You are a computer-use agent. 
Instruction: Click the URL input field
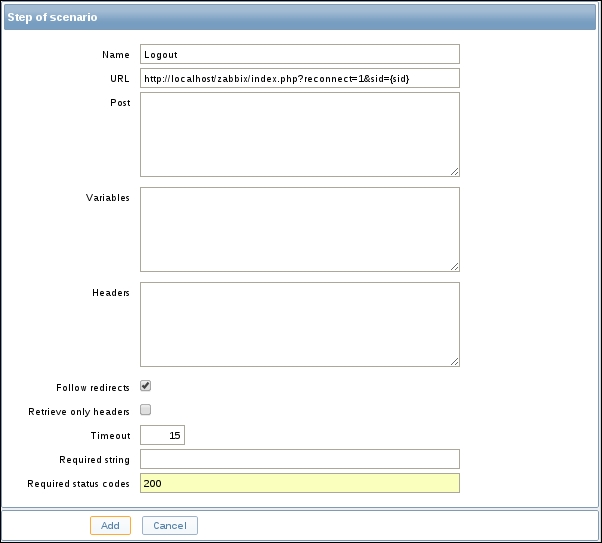tap(299, 78)
